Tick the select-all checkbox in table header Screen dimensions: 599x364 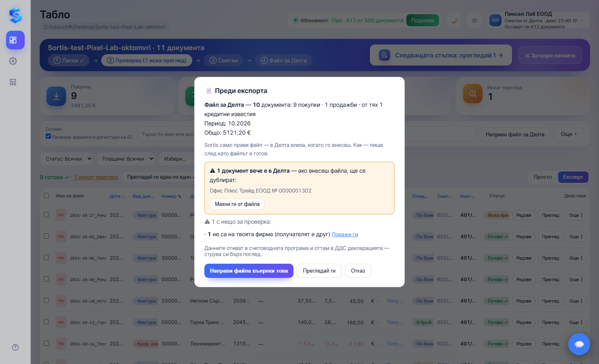click(47, 196)
